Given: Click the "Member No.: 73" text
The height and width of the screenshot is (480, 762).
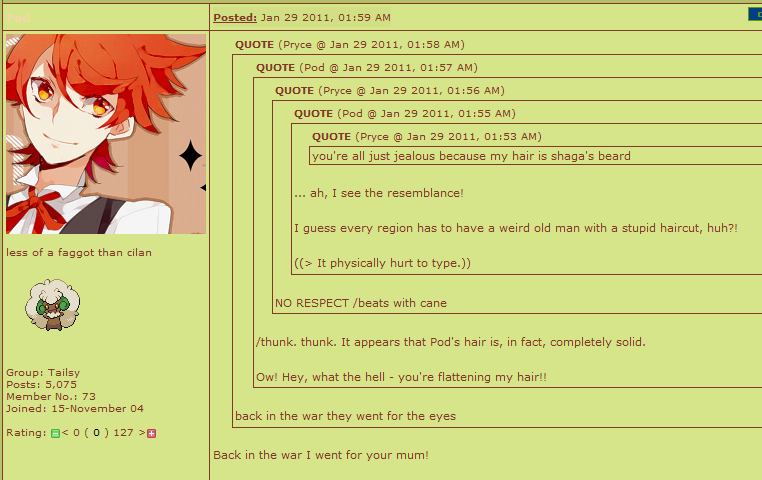Looking at the screenshot, I should (x=51, y=396).
